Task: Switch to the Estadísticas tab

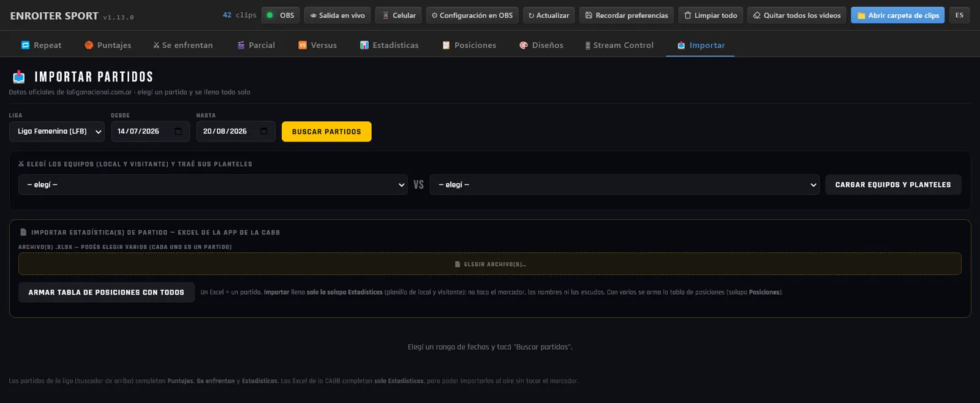Action: [x=390, y=45]
